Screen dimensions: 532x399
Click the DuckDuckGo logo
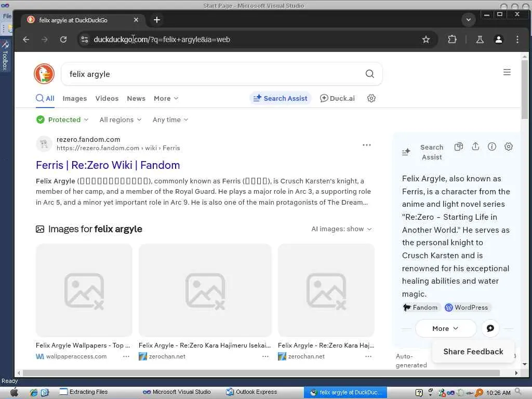[x=44, y=74]
